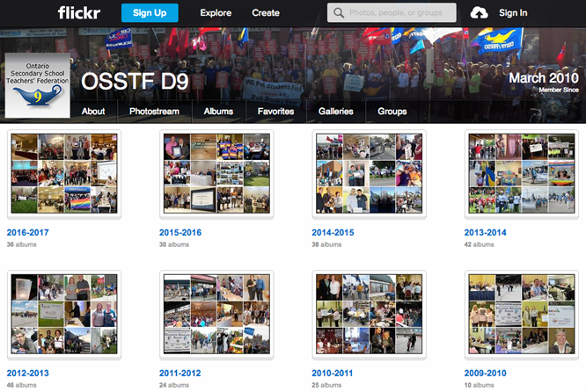Click the OSSTF D9 profile name
Image resolution: width=586 pixels, height=392 pixels.
point(135,81)
